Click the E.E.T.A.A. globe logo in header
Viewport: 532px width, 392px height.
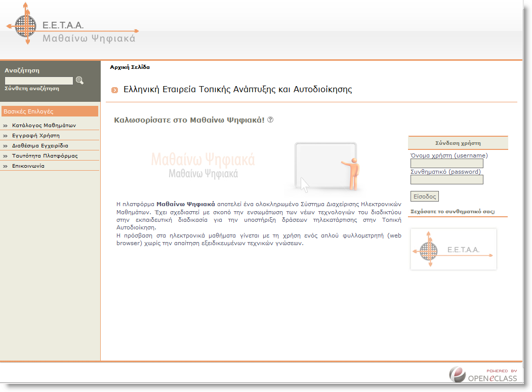coord(26,26)
